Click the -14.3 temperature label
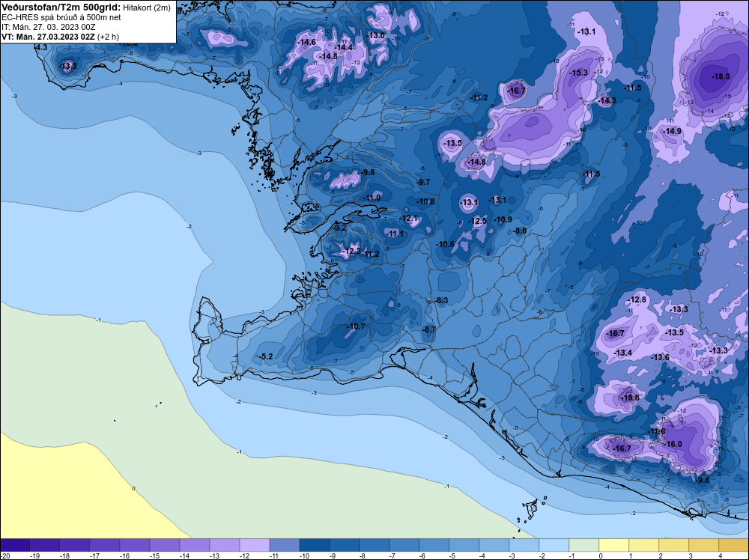 607,100
